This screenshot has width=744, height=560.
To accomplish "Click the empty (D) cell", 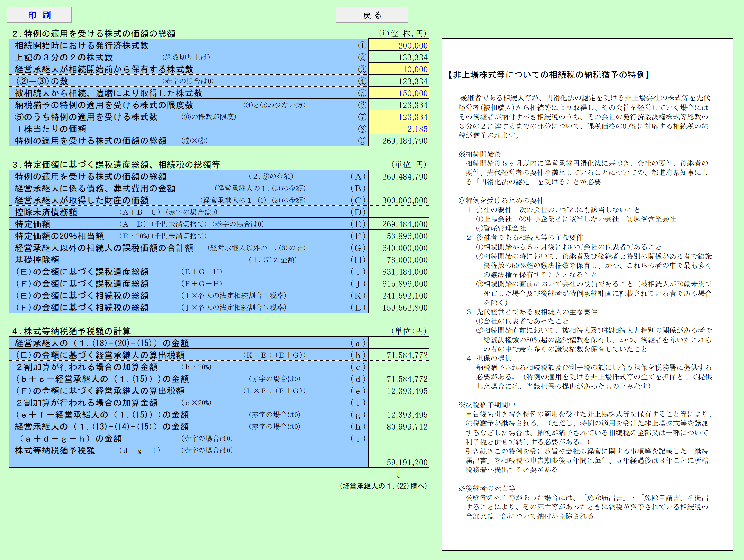I will [x=399, y=212].
